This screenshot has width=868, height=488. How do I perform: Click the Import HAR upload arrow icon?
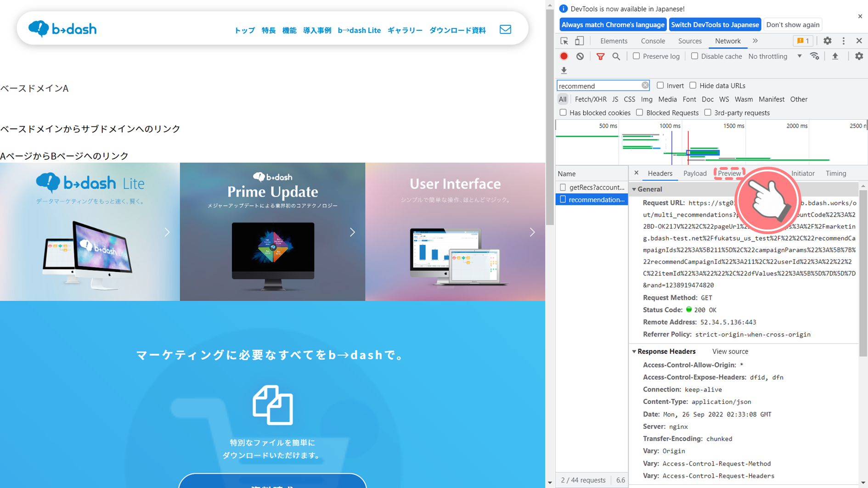click(x=835, y=56)
